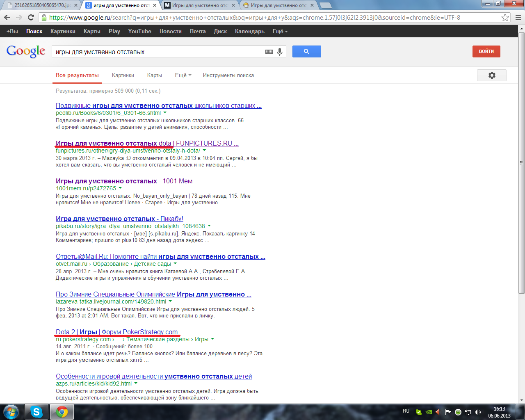Open Календарь in the black Google bar
Screen dimensions: 525x420
tap(250, 31)
